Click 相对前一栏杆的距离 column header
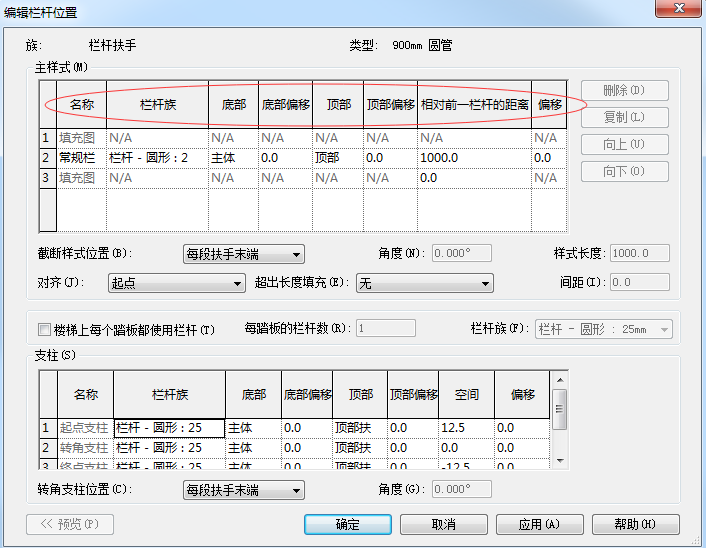The height and width of the screenshot is (548, 706). (474, 105)
